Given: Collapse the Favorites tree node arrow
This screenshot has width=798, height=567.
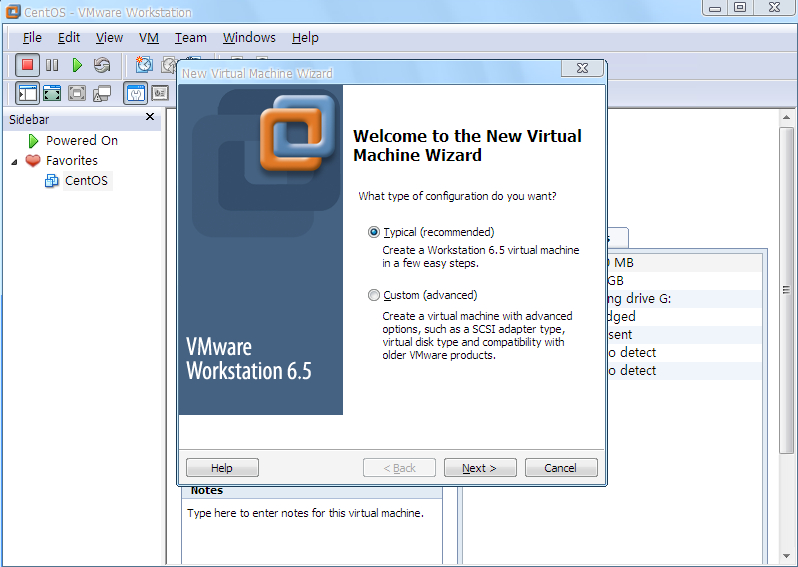Looking at the screenshot, I should tap(14, 162).
